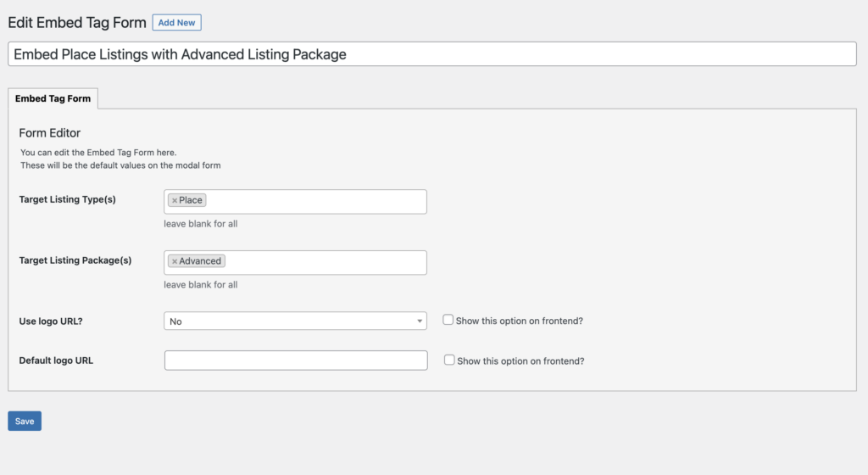Click the Form Editor heading

50,133
